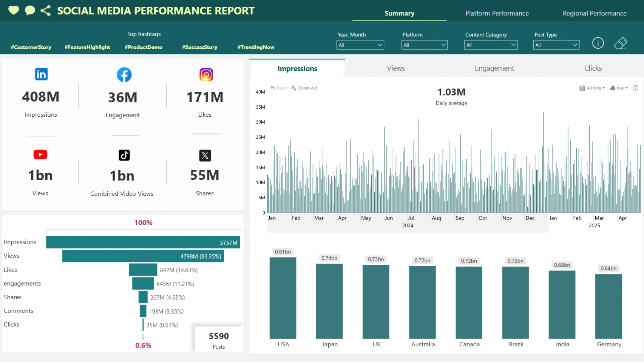Image resolution: width=644 pixels, height=362 pixels.
Task: Select the #CustomerStory hashtag
Action: pos(31,47)
